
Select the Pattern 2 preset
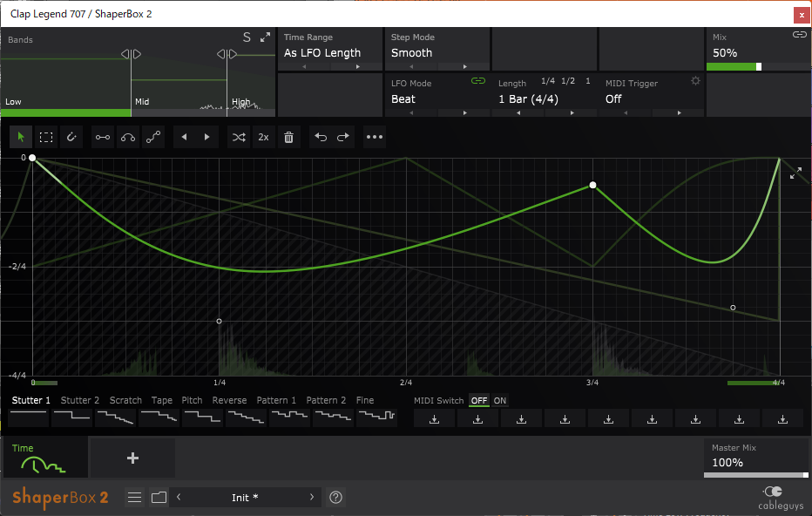(326, 400)
